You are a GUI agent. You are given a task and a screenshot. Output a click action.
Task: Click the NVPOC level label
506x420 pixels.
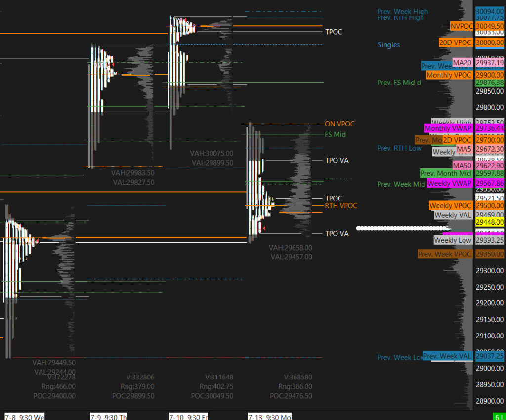point(462,26)
